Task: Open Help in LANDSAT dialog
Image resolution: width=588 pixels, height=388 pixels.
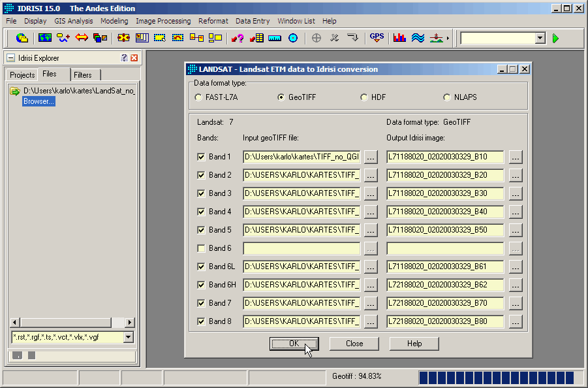Action: (x=414, y=344)
